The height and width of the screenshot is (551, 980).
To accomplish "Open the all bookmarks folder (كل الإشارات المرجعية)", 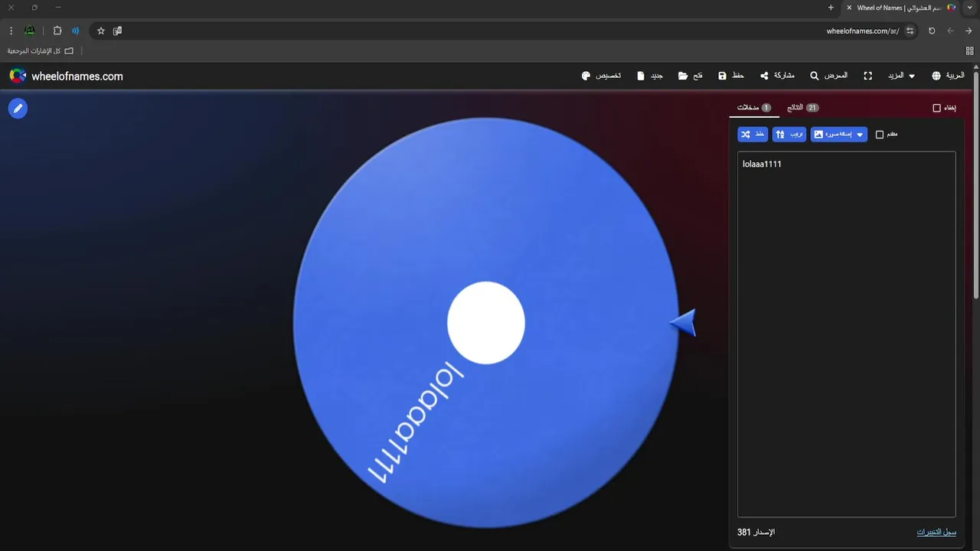I will [41, 51].
